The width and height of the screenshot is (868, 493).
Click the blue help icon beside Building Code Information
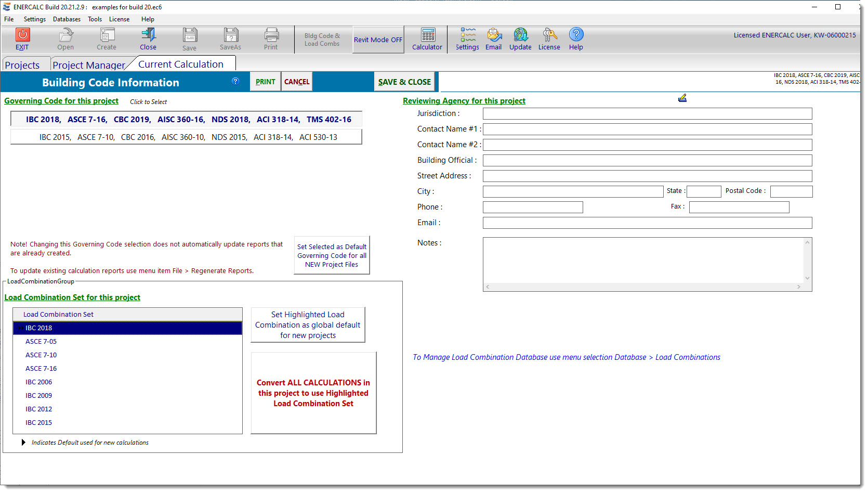coord(235,81)
